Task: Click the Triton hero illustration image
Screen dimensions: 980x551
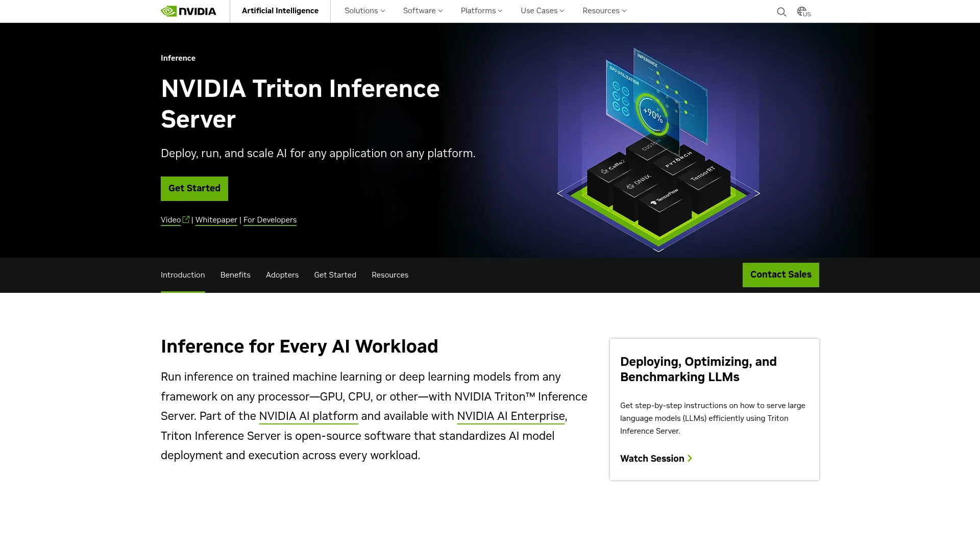Action: coord(658,150)
